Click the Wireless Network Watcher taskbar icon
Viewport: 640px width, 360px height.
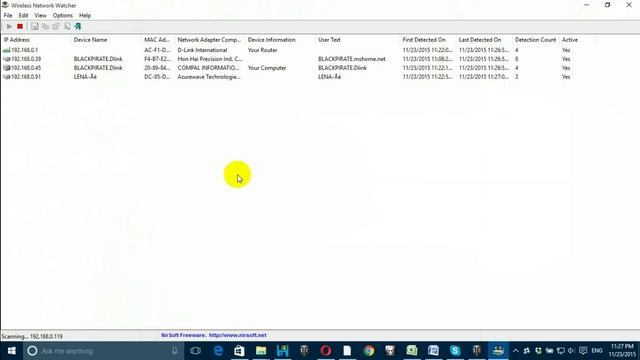coord(498,351)
